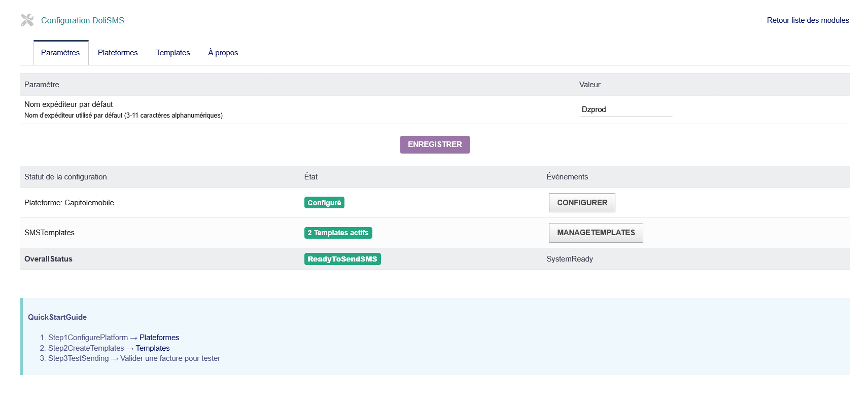Click the wrench tools icon beside the title
Image resolution: width=868 pixels, height=409 pixels.
27,20
